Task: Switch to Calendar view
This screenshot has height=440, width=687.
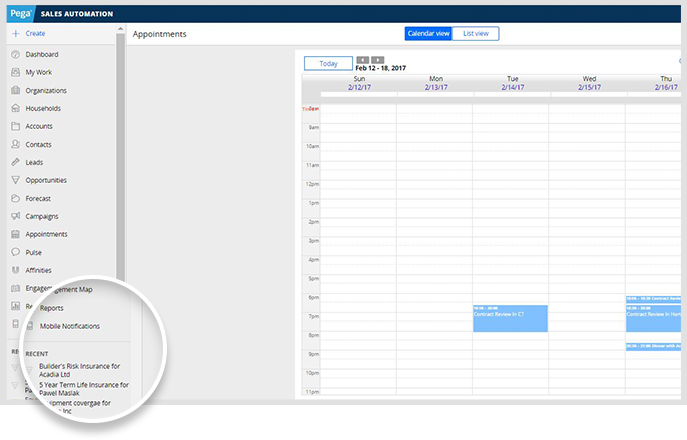Action: pos(427,33)
